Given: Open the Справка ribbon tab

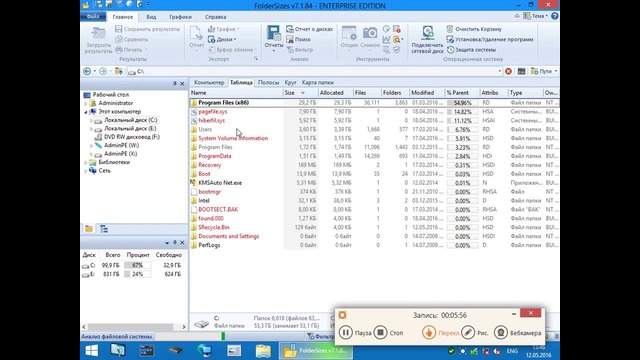Looking at the screenshot, I should click(216, 17).
